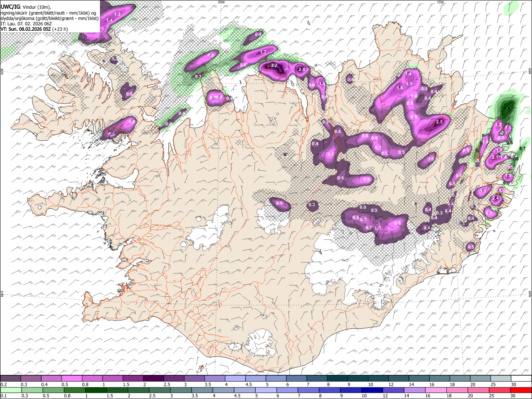Click the 'slydda/snjókoma' legend description line

pos(49,18)
